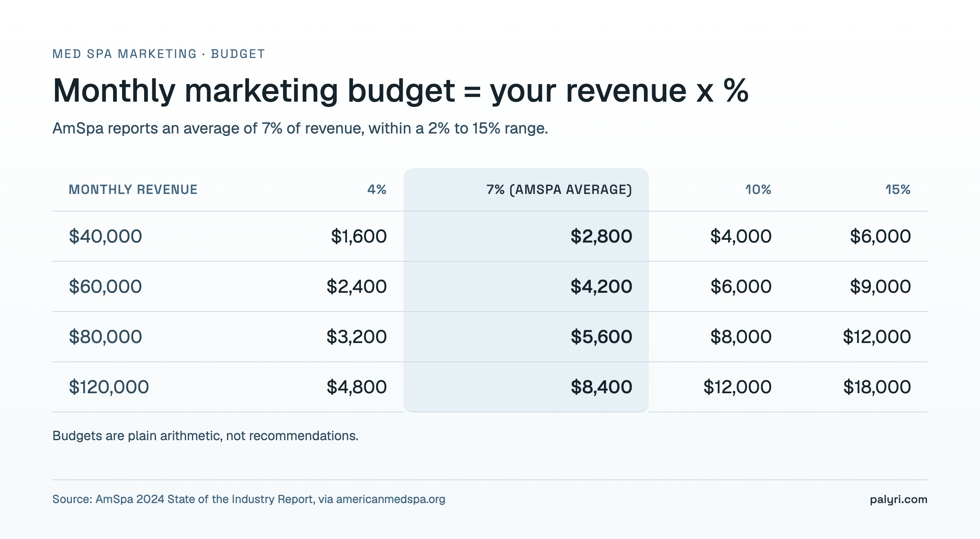Select the $4,800 budget cell
This screenshot has width=980, height=539.
coord(356,387)
